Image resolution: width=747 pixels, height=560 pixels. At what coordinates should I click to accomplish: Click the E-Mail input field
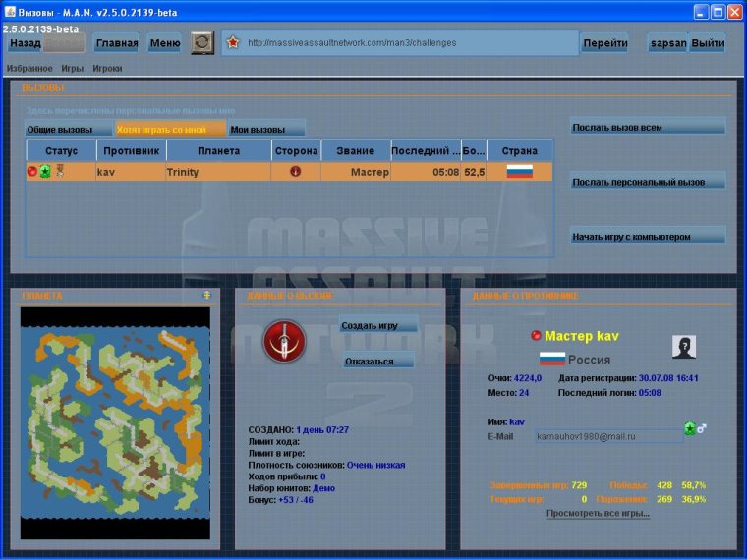click(608, 436)
